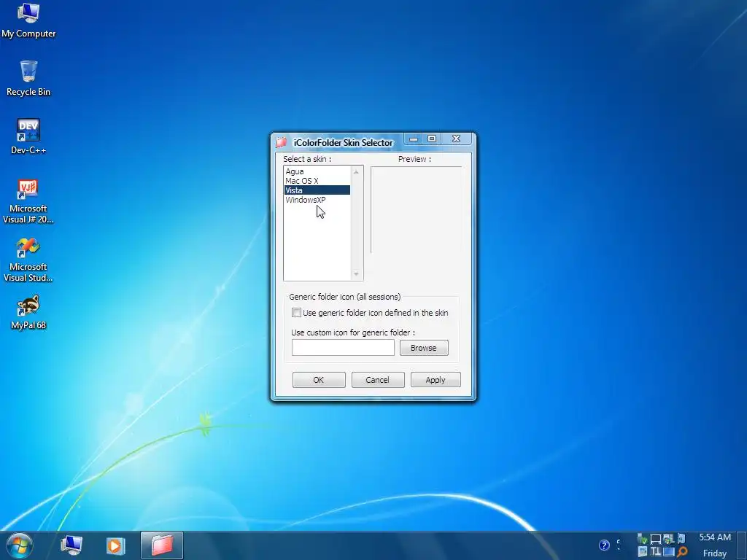Click the custom icon path input field
The height and width of the screenshot is (560, 747).
coord(343,348)
